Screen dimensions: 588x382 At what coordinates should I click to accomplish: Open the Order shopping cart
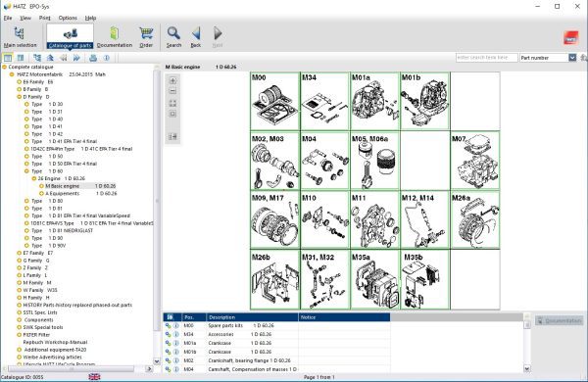[x=146, y=37]
